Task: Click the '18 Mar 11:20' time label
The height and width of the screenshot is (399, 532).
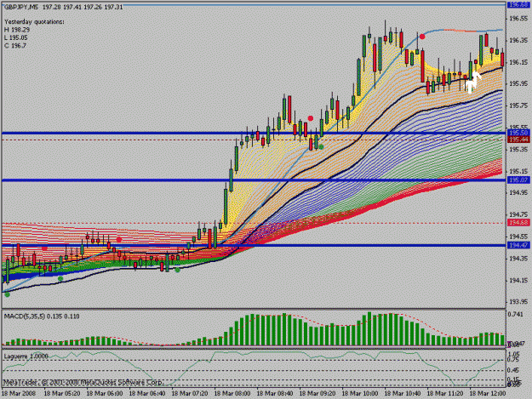Action: (445, 393)
